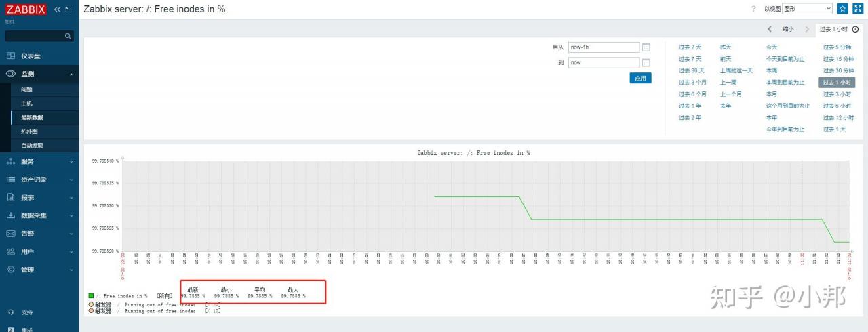The width and height of the screenshot is (868, 332).
Task: Select 过去 2 年 time range
Action: pyautogui.click(x=690, y=118)
